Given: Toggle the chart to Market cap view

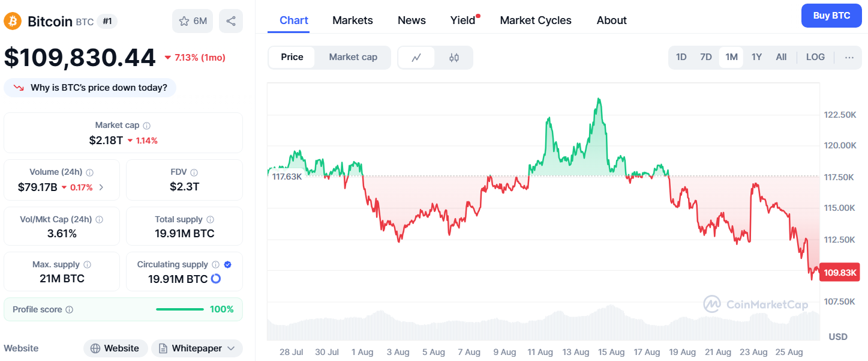Looking at the screenshot, I should 352,57.
